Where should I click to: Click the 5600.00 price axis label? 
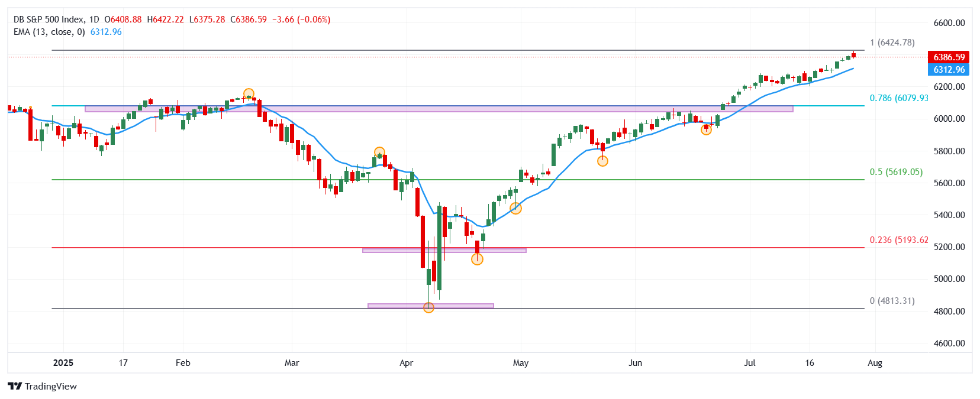[949, 183]
